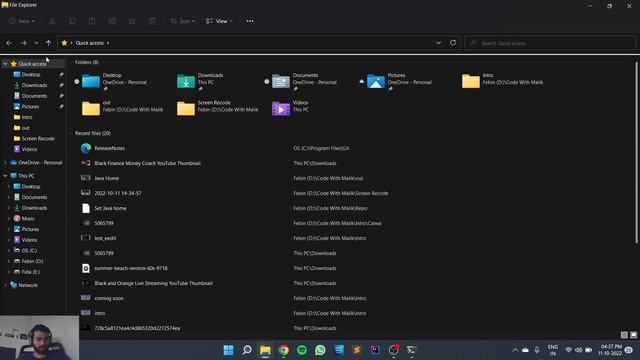Switch to large thumbnails view icon at bottom right
The width and height of the screenshot is (640, 360).
633,335
